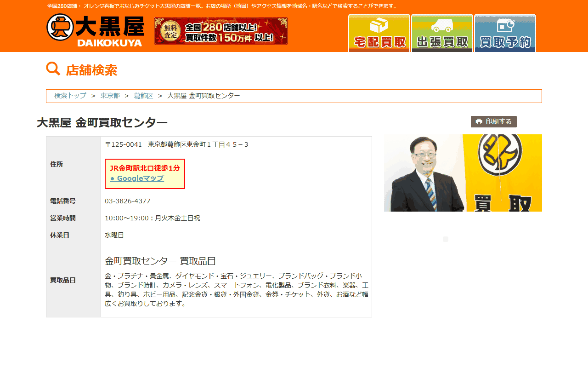Click the business hours 10:00～19:00 text

point(153,218)
